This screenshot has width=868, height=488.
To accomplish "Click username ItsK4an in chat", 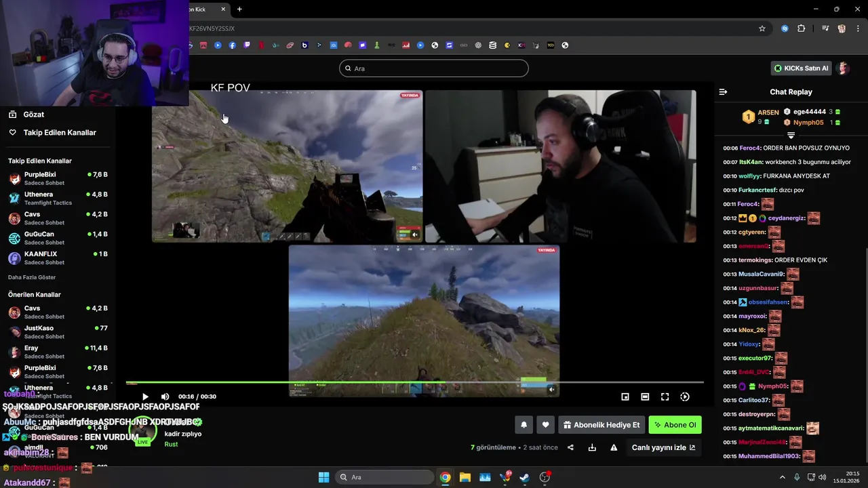I will click(751, 162).
